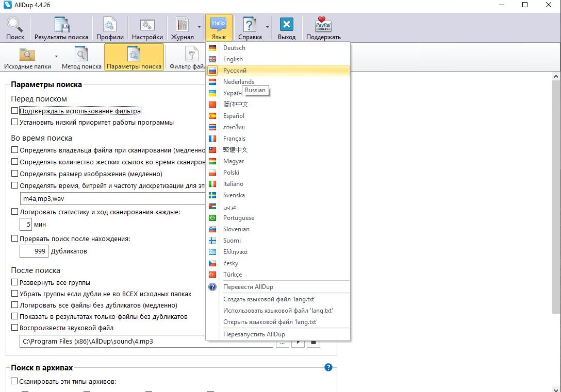561x392 pixels.
Task: Click the blue help icon in Поиск в архивах
Action: click(328, 367)
